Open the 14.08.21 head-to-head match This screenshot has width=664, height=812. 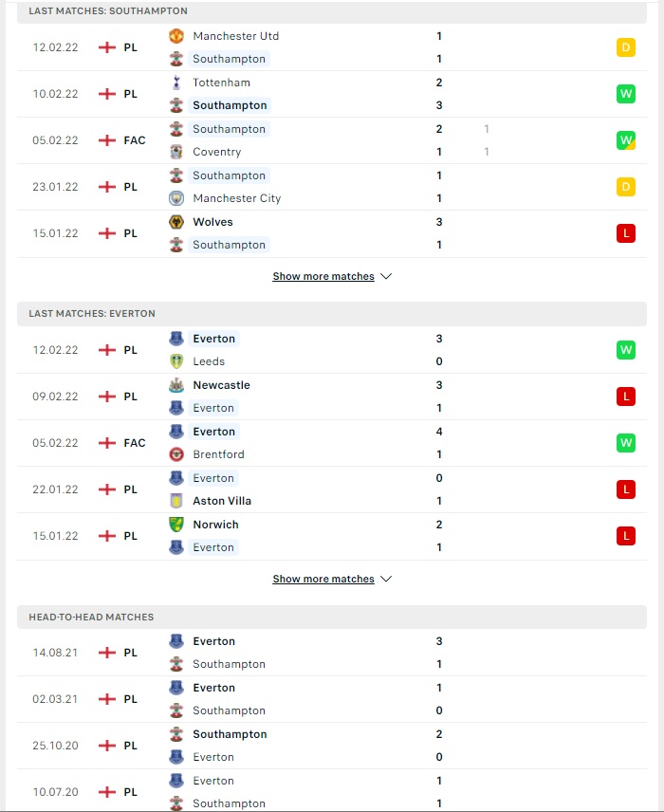(x=331, y=653)
